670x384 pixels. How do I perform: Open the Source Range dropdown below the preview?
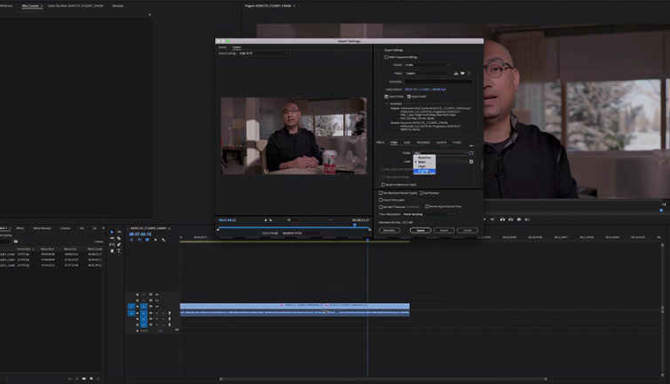(x=292, y=233)
